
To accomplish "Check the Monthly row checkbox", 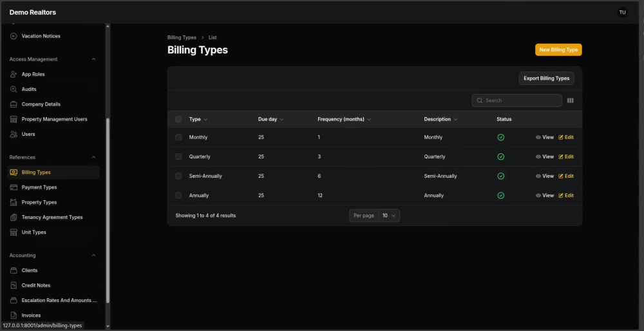I will pyautogui.click(x=178, y=137).
